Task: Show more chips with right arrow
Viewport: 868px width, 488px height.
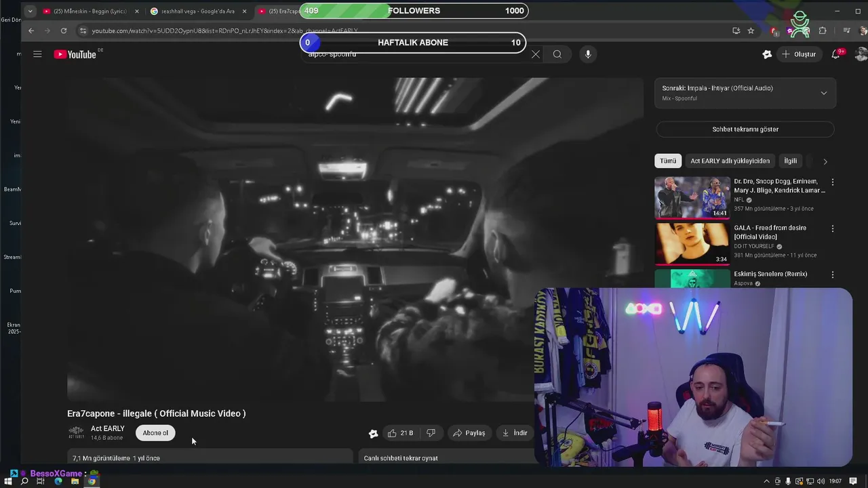Action: click(825, 161)
